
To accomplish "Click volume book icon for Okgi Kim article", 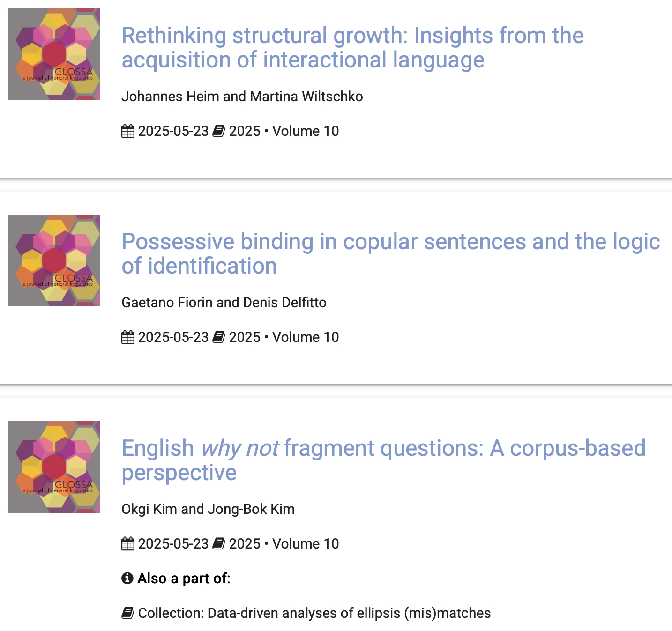I will [x=219, y=544].
